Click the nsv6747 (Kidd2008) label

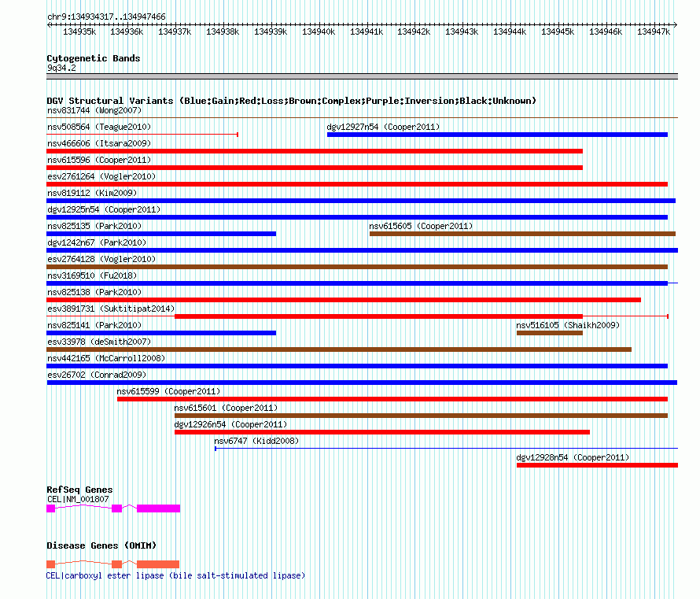click(256, 441)
